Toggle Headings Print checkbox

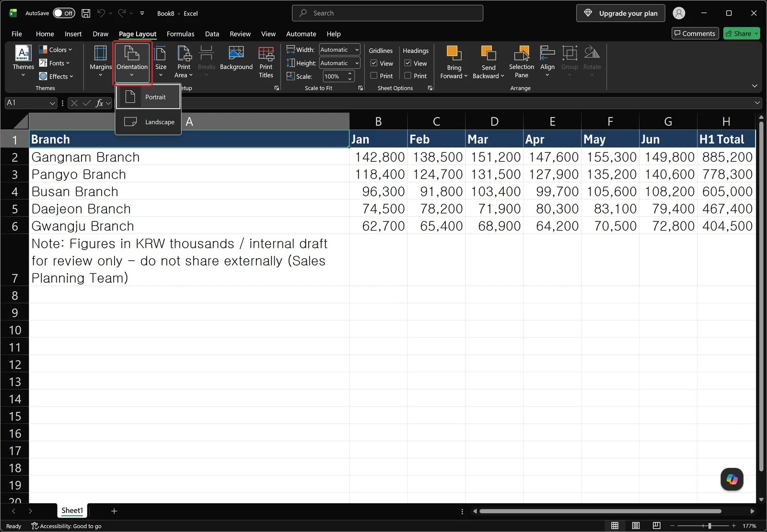(408, 76)
